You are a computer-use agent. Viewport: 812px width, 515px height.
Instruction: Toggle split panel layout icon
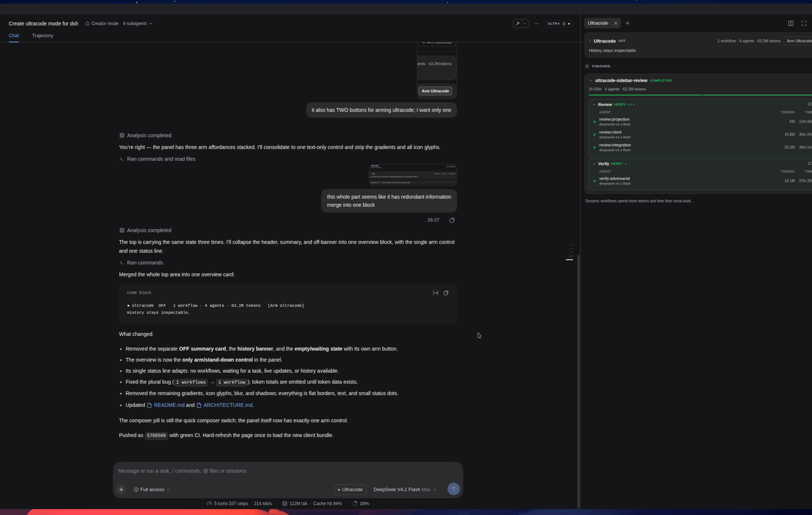(791, 23)
